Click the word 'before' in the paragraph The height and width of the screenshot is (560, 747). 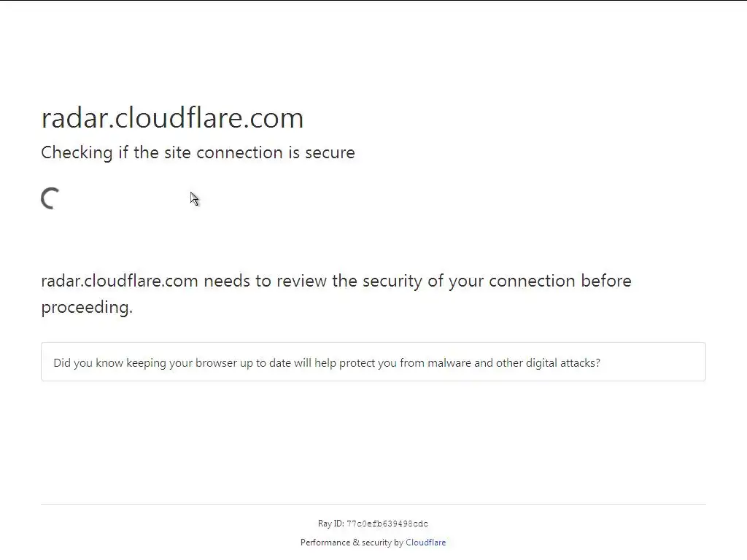[x=606, y=281]
